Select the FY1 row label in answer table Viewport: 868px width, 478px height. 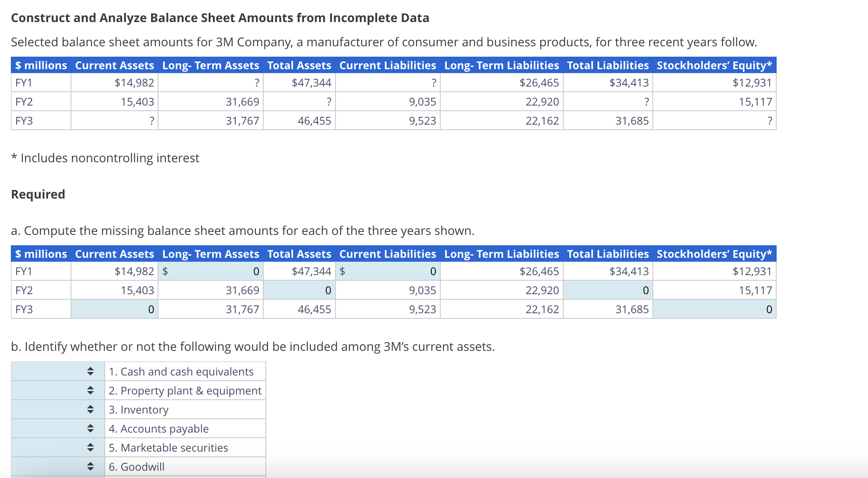(x=24, y=271)
